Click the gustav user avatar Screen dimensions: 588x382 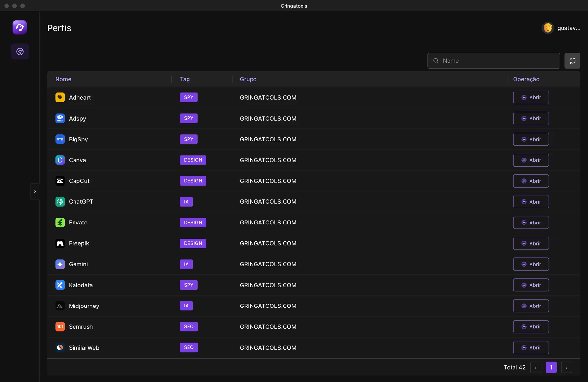548,28
